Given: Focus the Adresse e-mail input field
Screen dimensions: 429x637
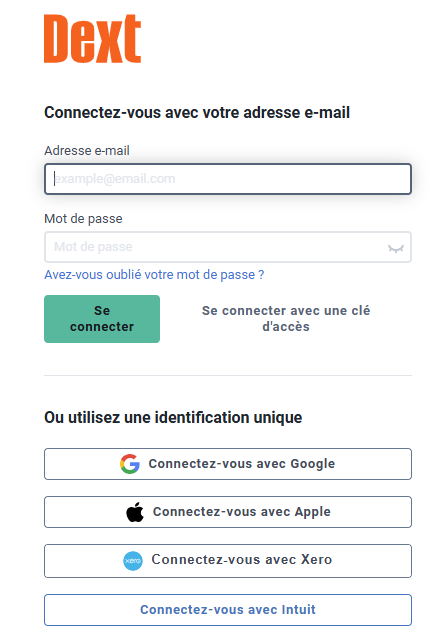Looking at the screenshot, I should tap(228, 179).
